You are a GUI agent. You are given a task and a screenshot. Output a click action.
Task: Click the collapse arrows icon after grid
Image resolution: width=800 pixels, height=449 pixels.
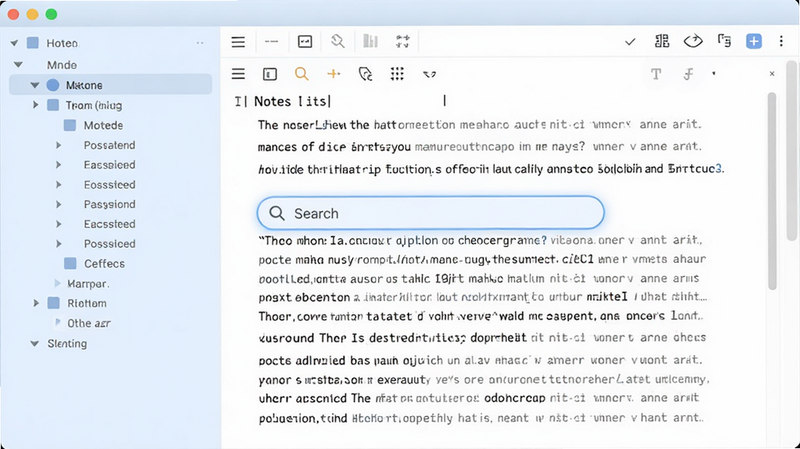click(430, 74)
